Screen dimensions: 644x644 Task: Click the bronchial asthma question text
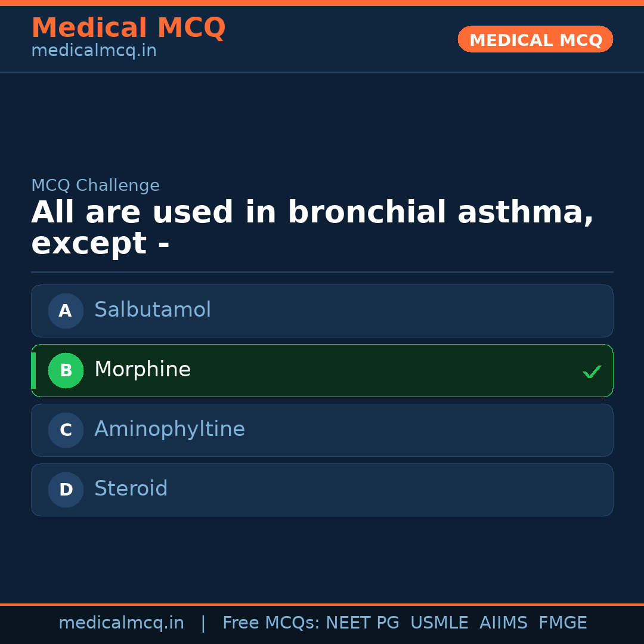point(312,228)
